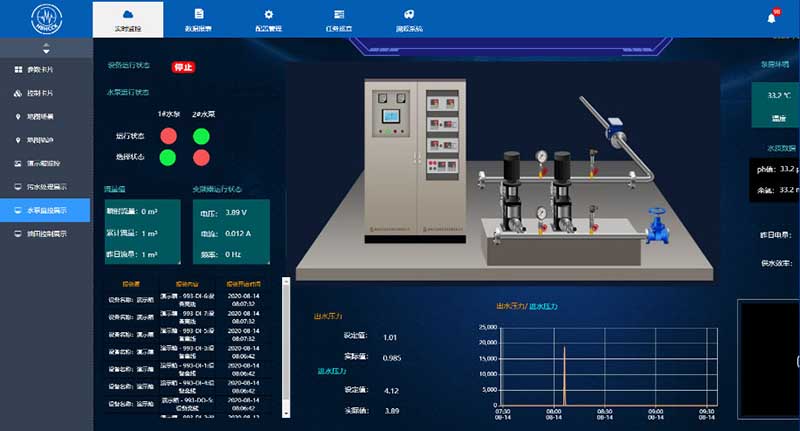Click the resize corner of the inverter status panel
The width and height of the screenshot is (800, 431).
pyautogui.click(x=268, y=265)
